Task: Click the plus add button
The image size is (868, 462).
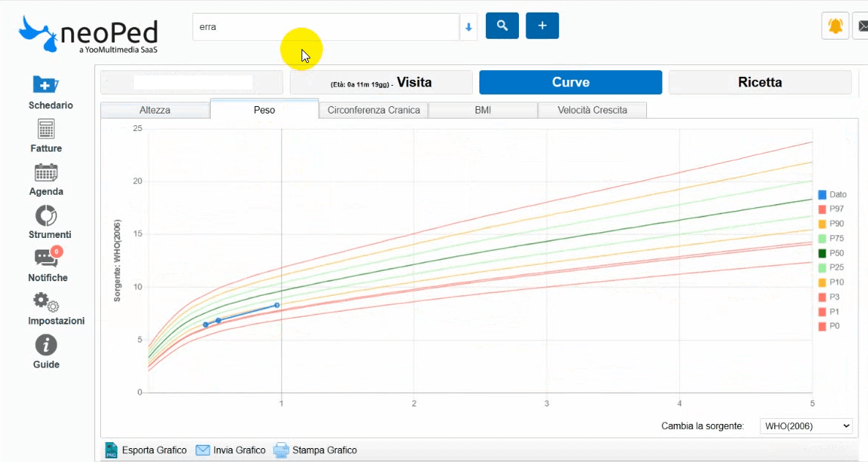Action: (x=542, y=26)
